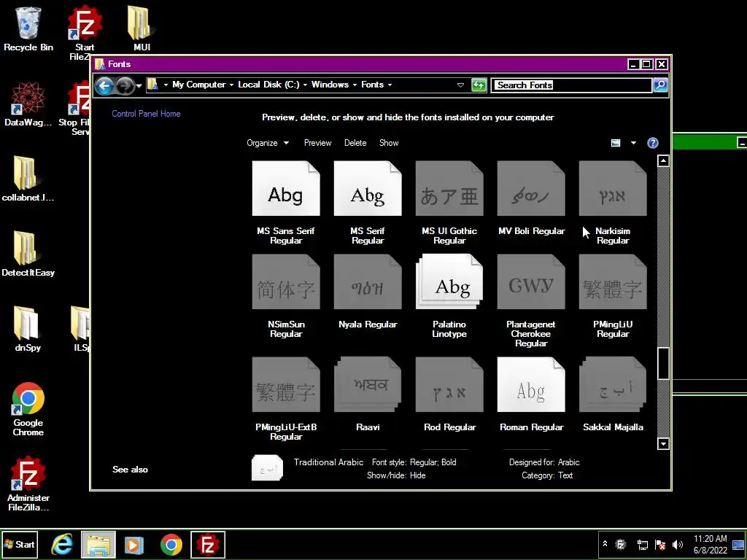
Task: Expand the Windows breadcrumb arrow
Action: (355, 85)
